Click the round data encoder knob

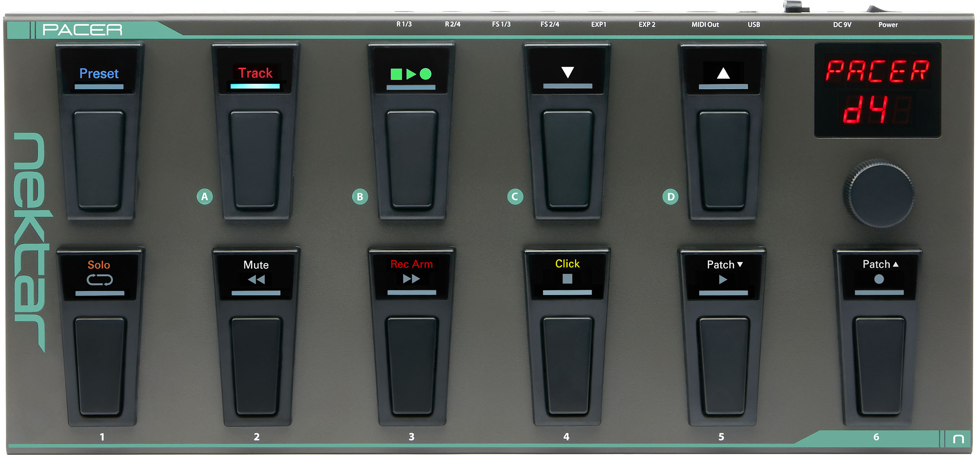[x=879, y=194]
